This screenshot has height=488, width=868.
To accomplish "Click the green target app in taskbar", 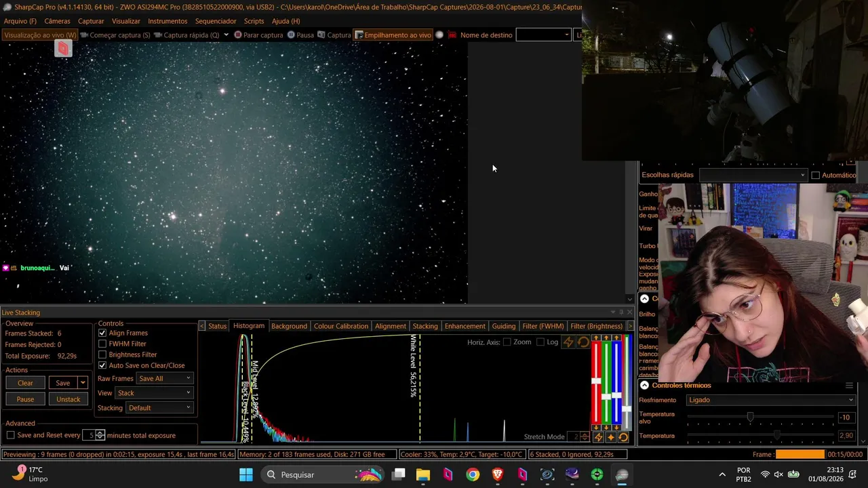I will (x=597, y=474).
